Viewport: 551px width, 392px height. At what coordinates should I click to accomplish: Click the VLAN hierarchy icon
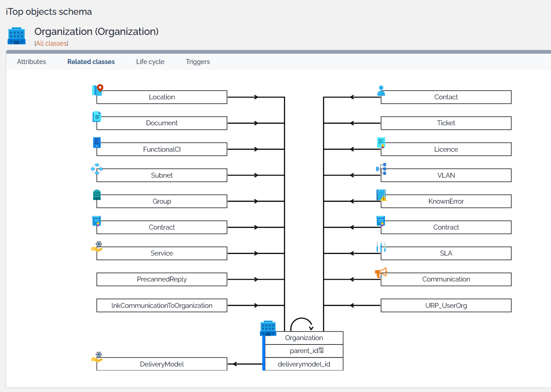coord(381,169)
